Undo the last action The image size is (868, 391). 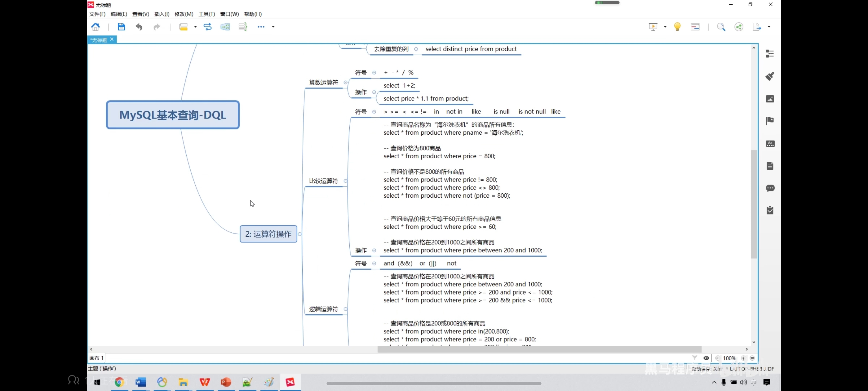(x=139, y=27)
